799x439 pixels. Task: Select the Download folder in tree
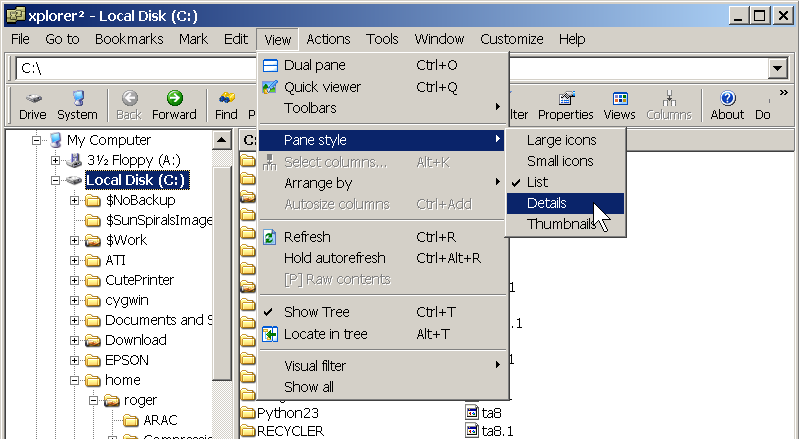[x=135, y=340]
